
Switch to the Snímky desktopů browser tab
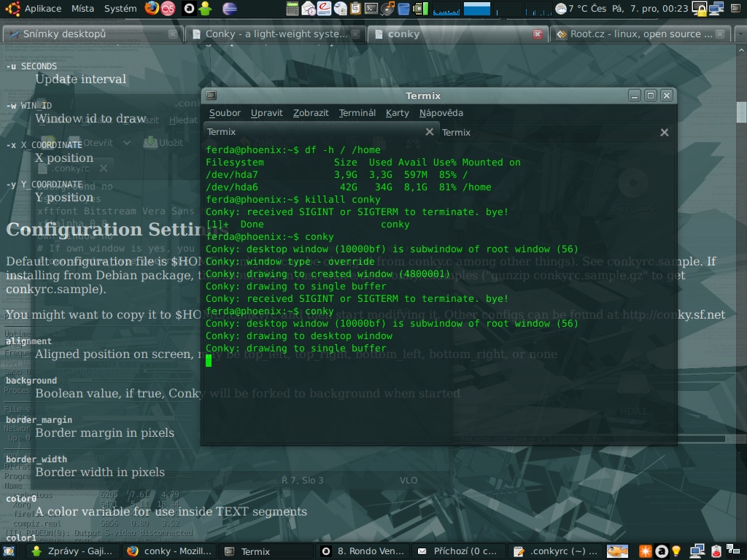93,34
